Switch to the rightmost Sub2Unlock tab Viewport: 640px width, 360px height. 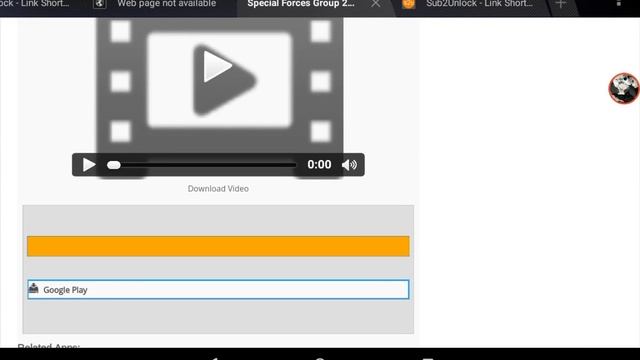point(479,4)
